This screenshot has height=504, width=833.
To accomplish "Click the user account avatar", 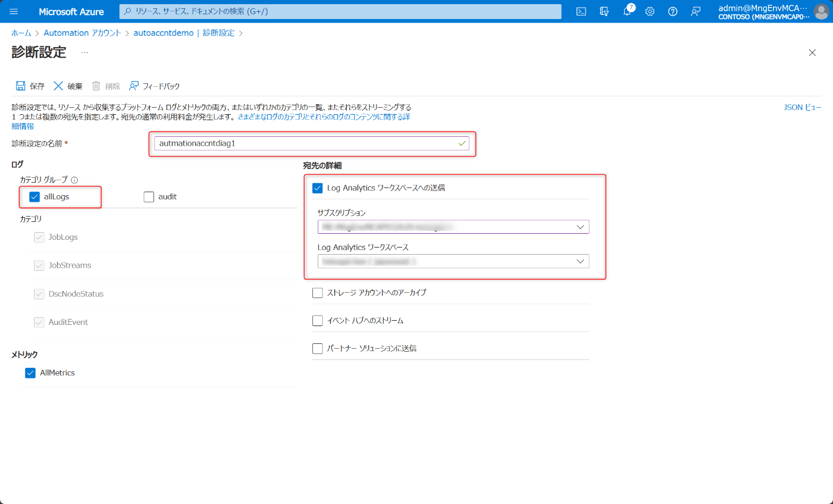I will coord(821,11).
